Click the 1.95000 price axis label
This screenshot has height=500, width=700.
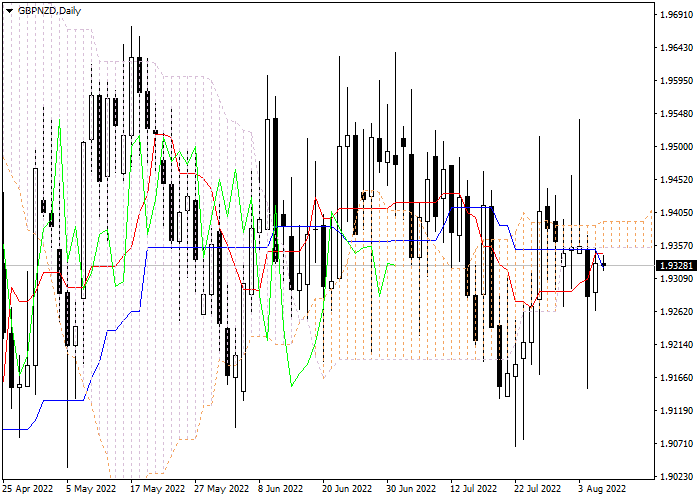tap(675, 147)
